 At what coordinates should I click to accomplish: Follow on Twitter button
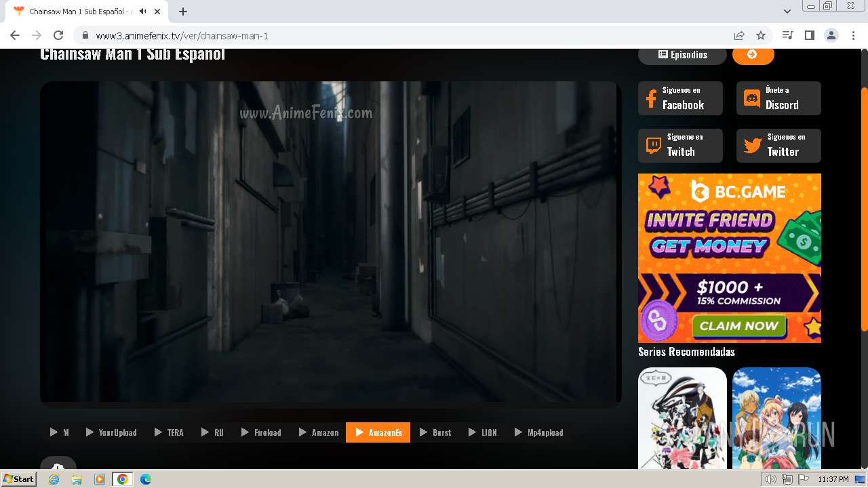778,146
